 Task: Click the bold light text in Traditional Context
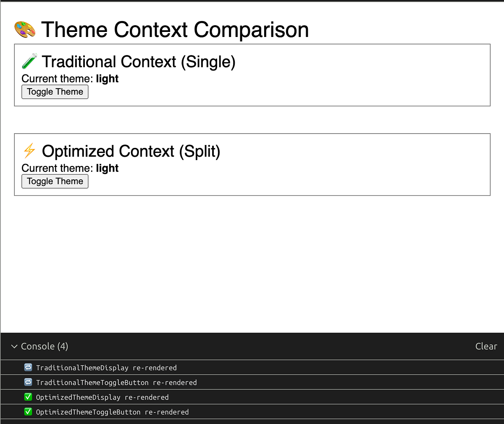pyautogui.click(x=107, y=79)
